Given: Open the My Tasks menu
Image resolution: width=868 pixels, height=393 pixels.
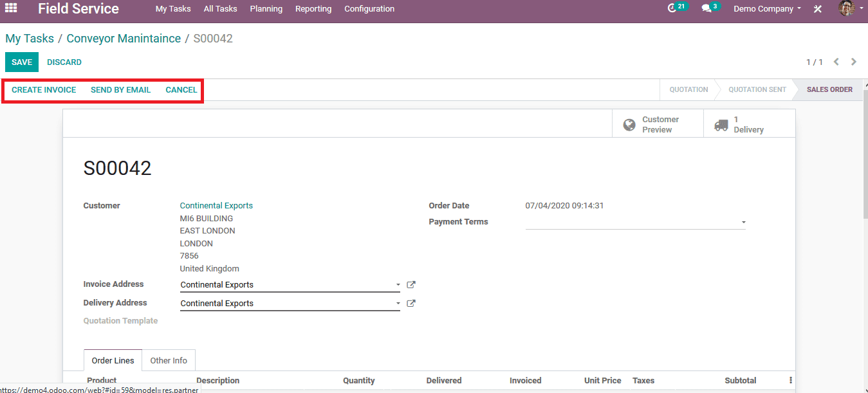Looking at the screenshot, I should pos(173,9).
